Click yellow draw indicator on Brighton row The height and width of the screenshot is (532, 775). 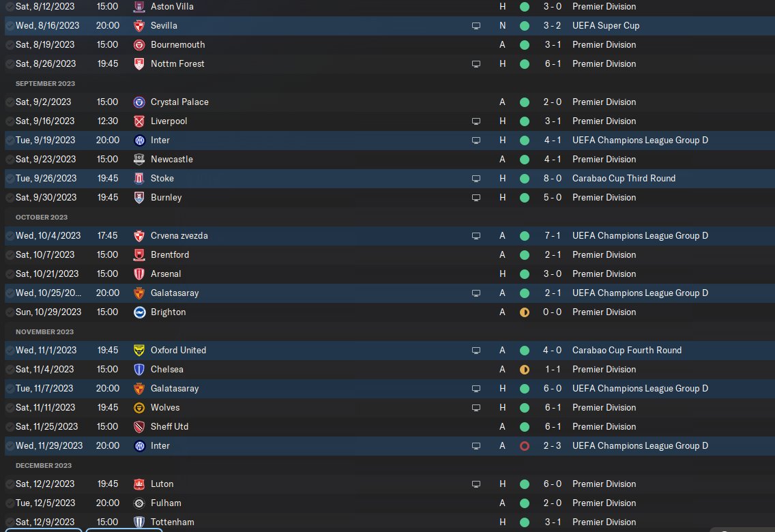tap(524, 312)
